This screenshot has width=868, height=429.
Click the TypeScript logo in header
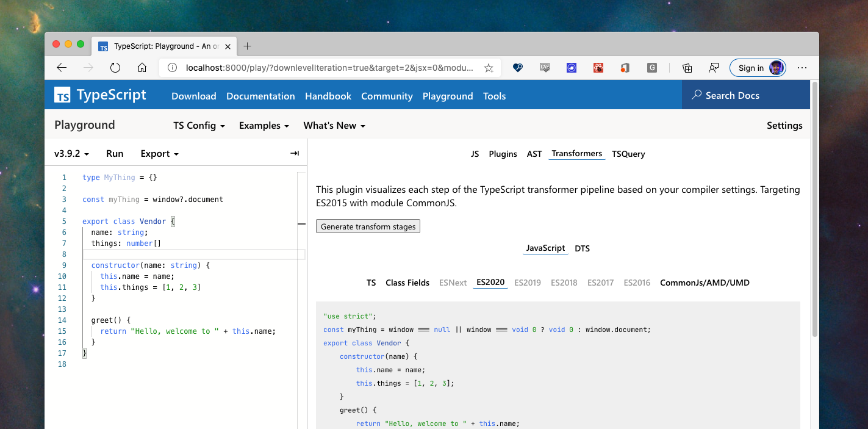101,95
